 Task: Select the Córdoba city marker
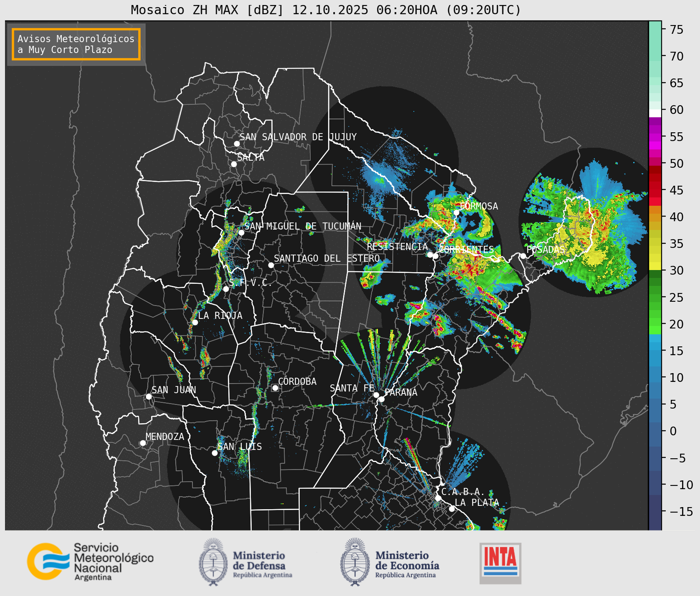[275, 388]
